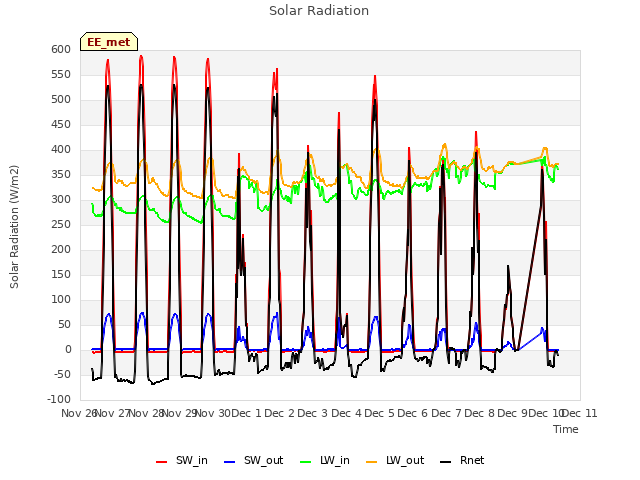Click the Dec 11 x-axis date label
The image size is (640, 480).
[580, 413]
